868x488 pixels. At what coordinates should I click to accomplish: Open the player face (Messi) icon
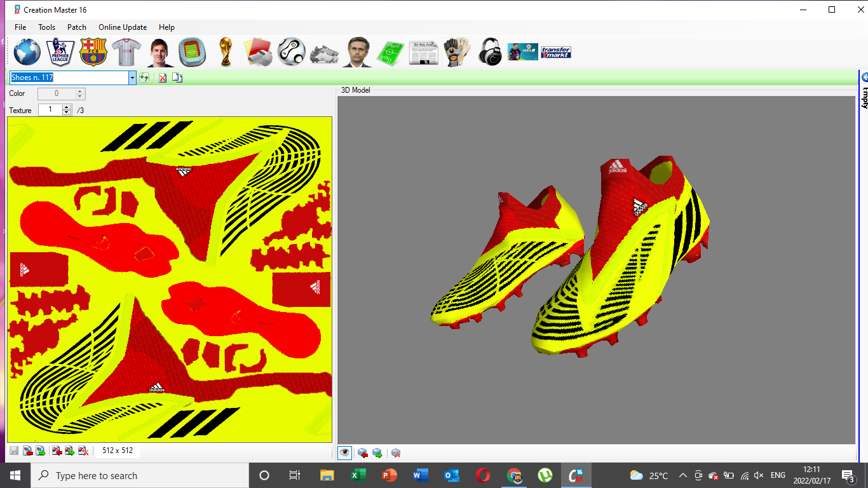point(160,53)
